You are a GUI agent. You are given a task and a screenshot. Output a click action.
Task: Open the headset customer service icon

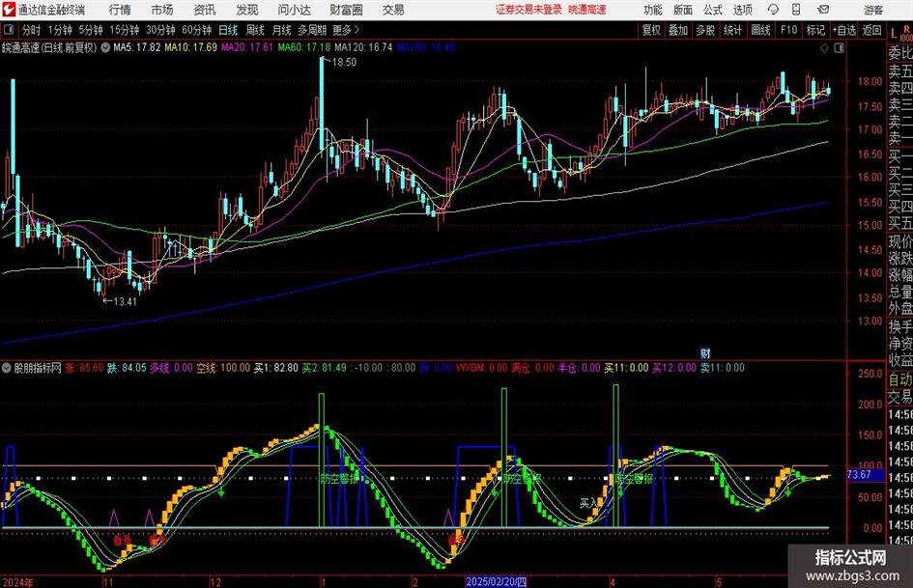click(773, 10)
